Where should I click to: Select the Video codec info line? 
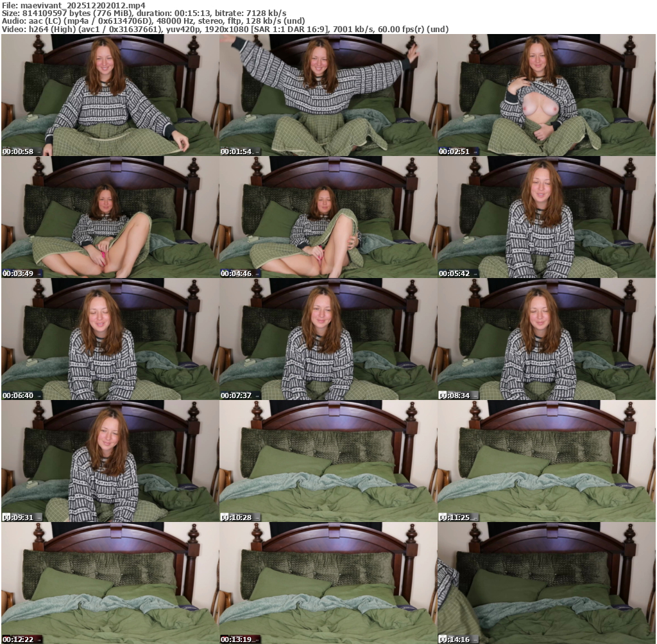click(225, 30)
